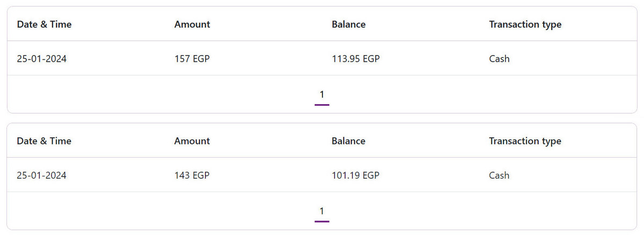Click the 101.19 EGP balance value
This screenshot has height=235, width=644.
[x=355, y=175]
